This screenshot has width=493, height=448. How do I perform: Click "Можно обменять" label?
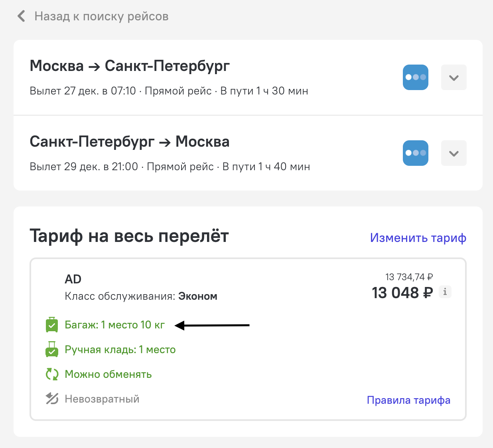[x=108, y=374]
